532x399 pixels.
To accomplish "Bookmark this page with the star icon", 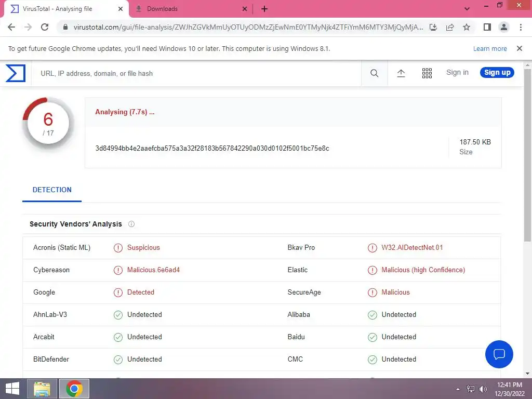I will (467, 27).
